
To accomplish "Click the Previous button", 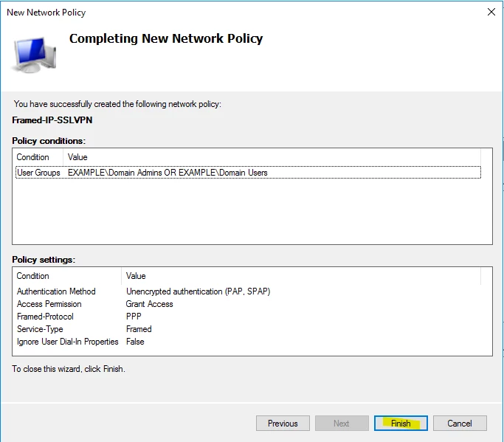I will 283,423.
